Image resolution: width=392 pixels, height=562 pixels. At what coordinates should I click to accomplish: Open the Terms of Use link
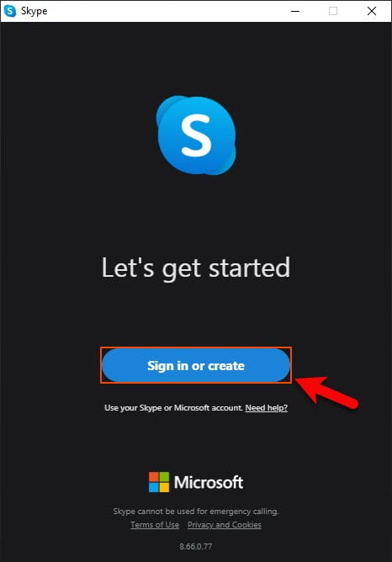[x=155, y=525]
